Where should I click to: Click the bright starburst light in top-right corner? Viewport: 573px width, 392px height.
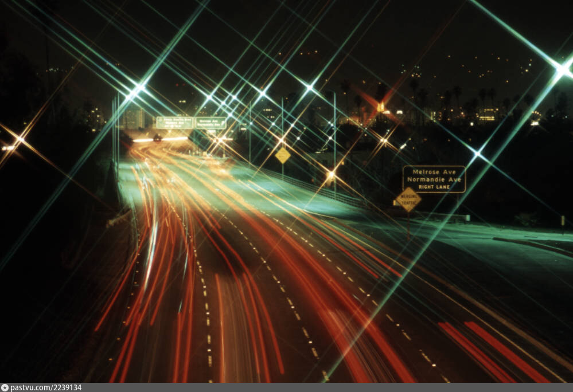click(562, 69)
